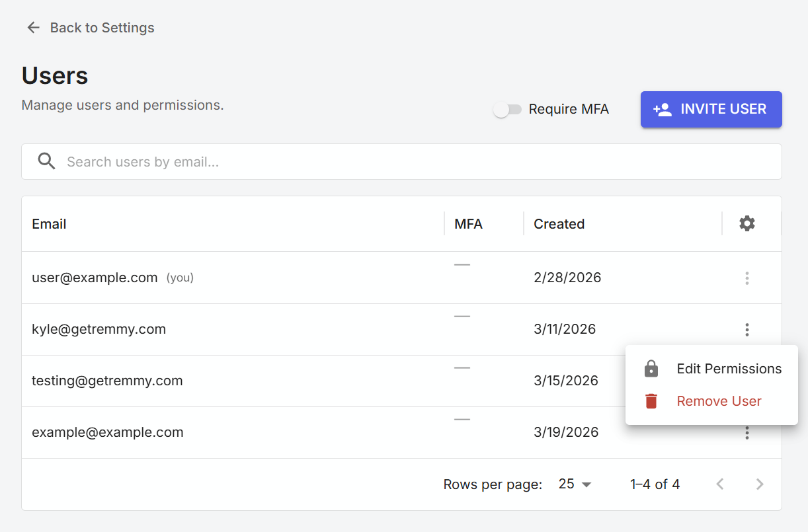Screen dimensions: 808x532
Task: Click the next page chevron
Action: [x=759, y=484]
